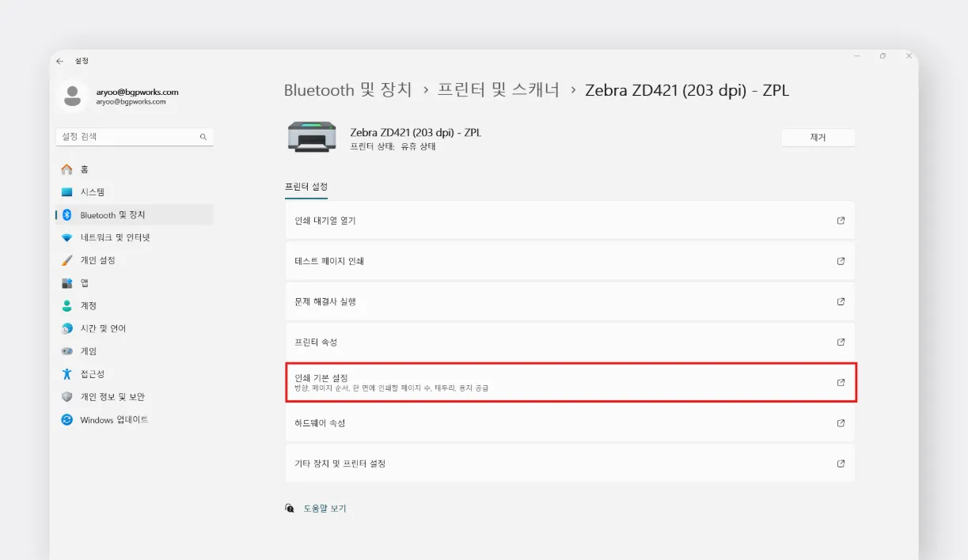968x560 pixels.
Task: Open 시스템 settings in the sidebar
Action: (x=135, y=192)
